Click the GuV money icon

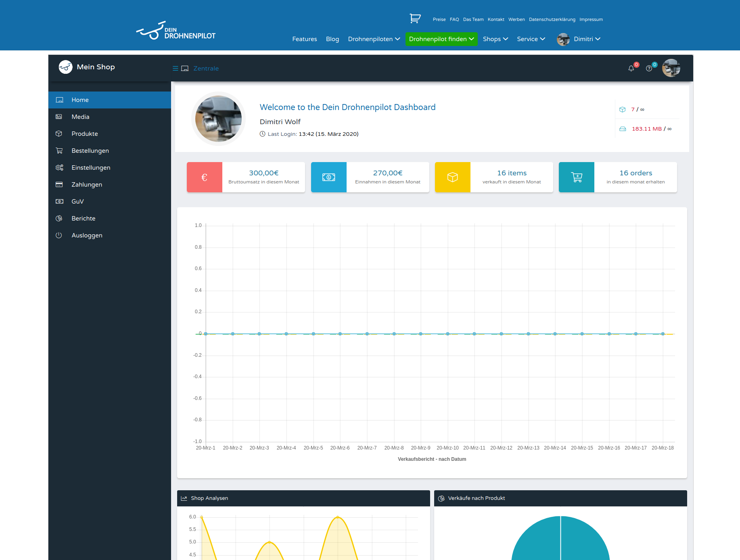pyautogui.click(x=59, y=202)
